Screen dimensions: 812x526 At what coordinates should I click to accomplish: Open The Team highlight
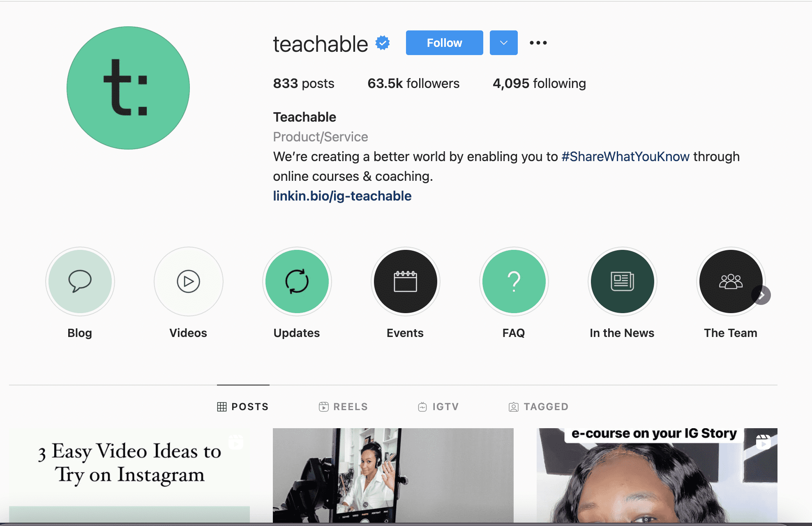pyautogui.click(x=731, y=281)
